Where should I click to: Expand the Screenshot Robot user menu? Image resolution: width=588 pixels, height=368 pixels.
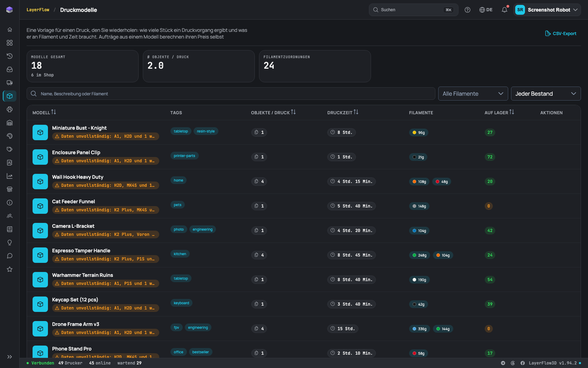pos(547,10)
